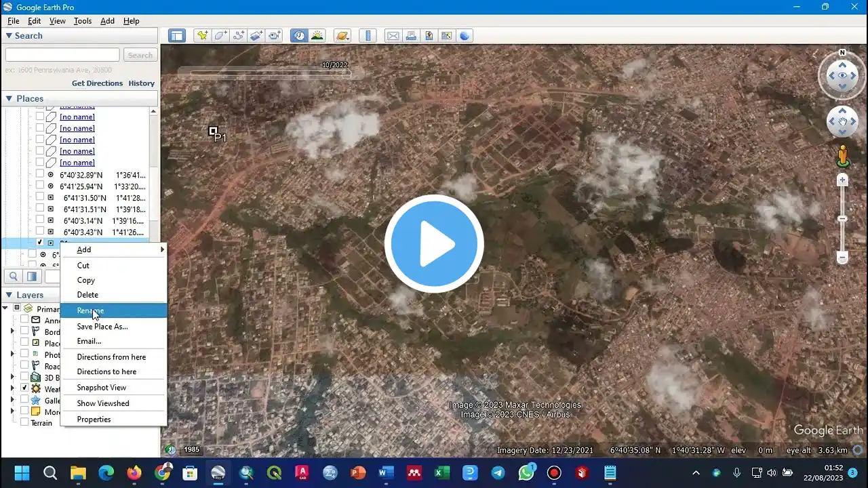Open the Tools menu

tap(83, 21)
